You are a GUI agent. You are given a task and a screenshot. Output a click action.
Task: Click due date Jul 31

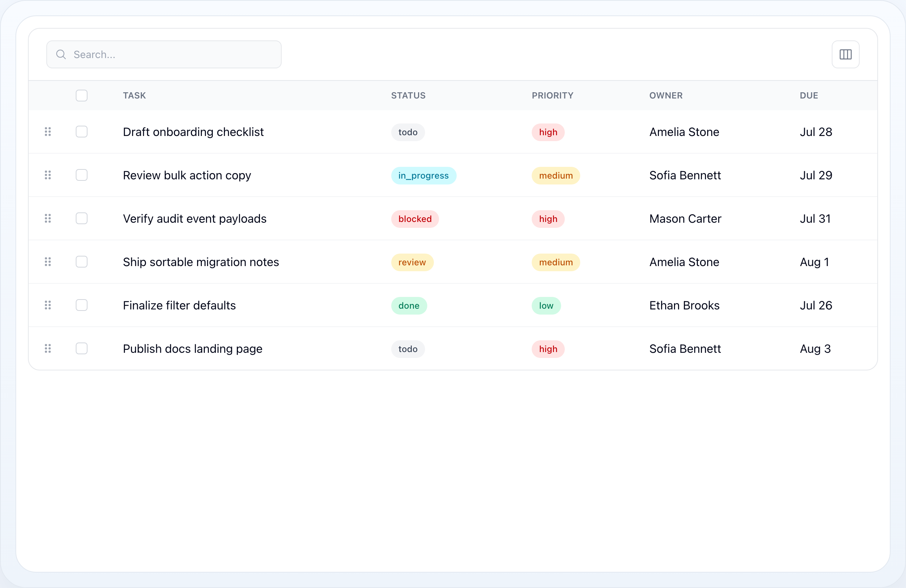815,218
